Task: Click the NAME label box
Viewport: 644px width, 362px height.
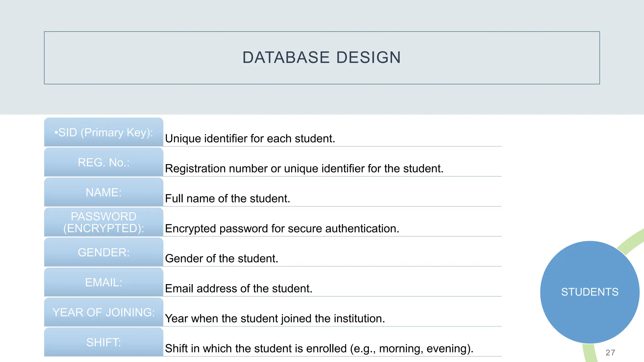Action: coord(104,192)
